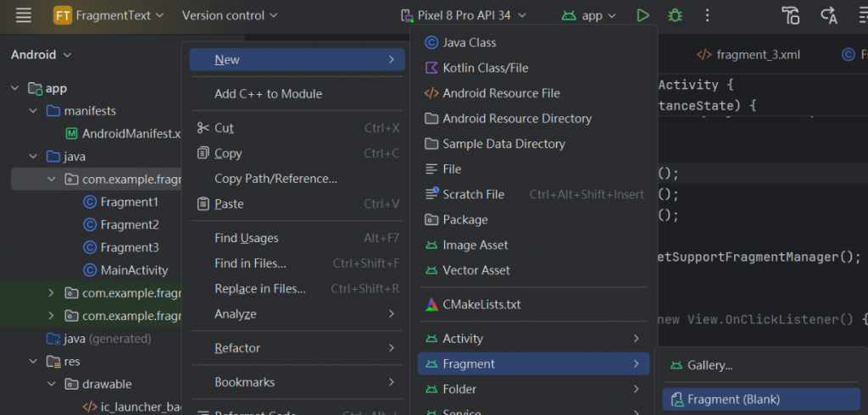Image resolution: width=868 pixels, height=415 pixels.
Task: Open Gallery... from the Fragment submenu
Action: click(x=710, y=366)
